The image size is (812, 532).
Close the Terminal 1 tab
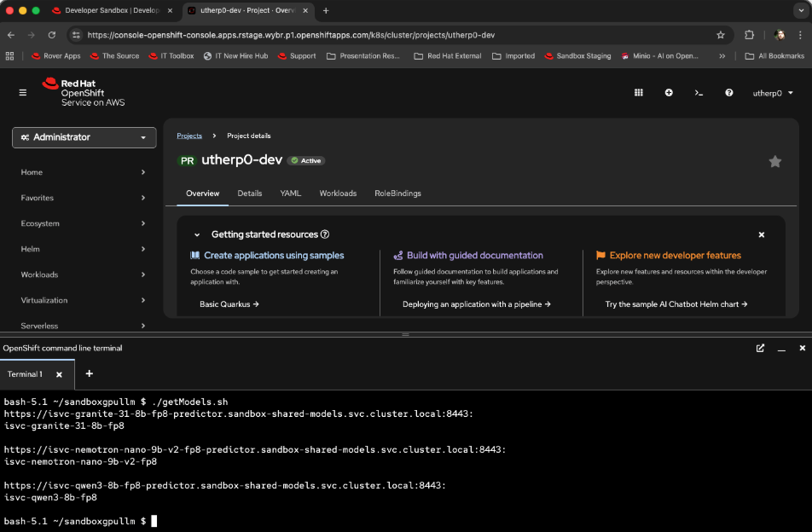pos(59,374)
